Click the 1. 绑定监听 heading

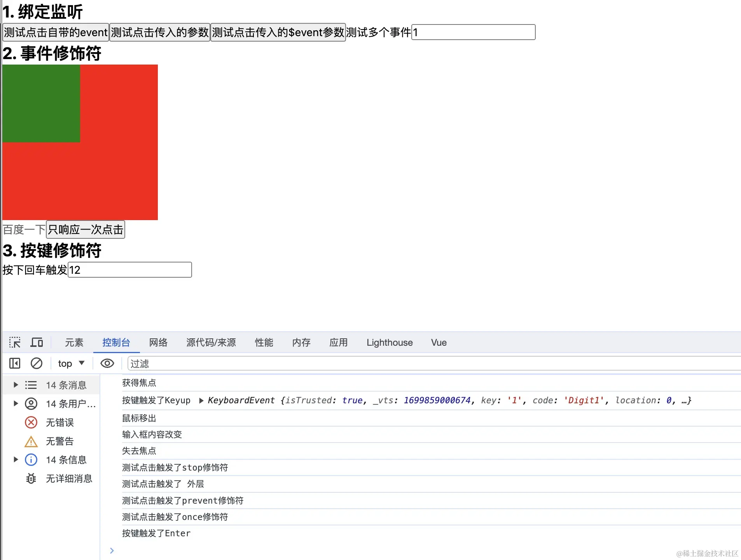43,12
